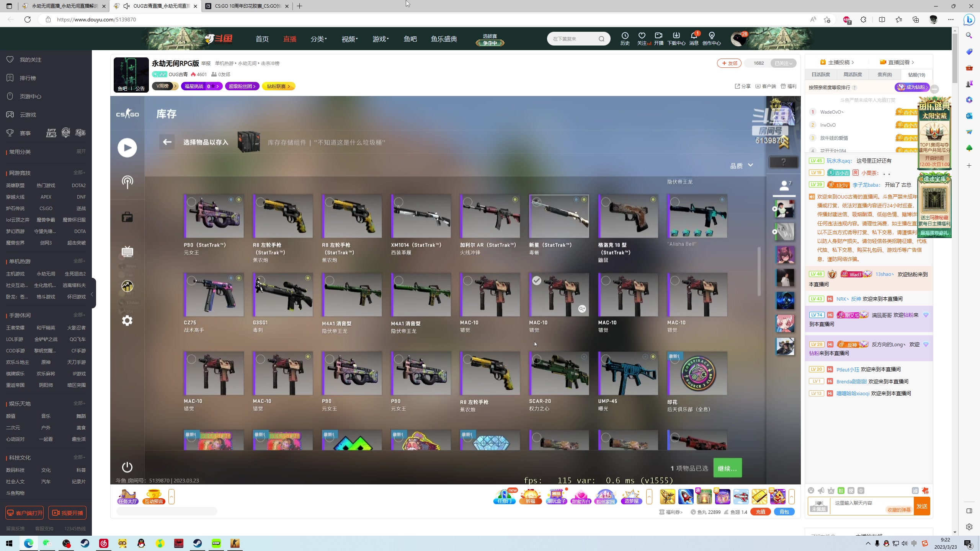Open the CS:GO broadcast antenna icon
This screenshot has height=551, width=980.
point(127,182)
